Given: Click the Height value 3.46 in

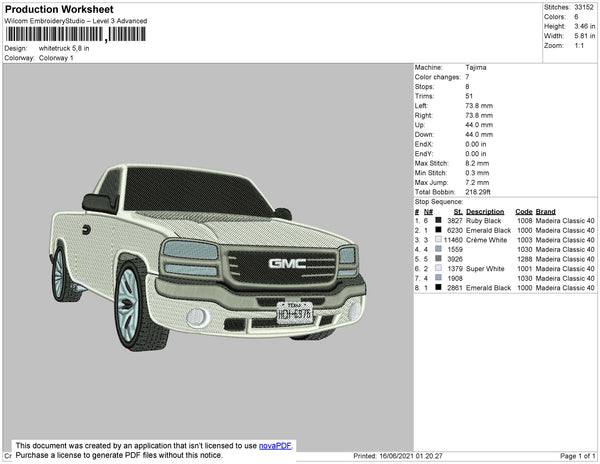Looking at the screenshot, I should click(x=584, y=26).
